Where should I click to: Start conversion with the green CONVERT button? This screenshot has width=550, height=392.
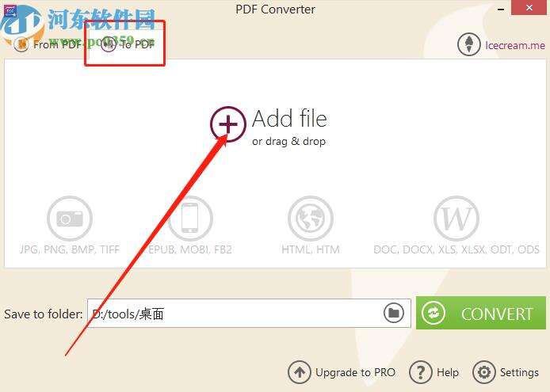click(x=481, y=313)
